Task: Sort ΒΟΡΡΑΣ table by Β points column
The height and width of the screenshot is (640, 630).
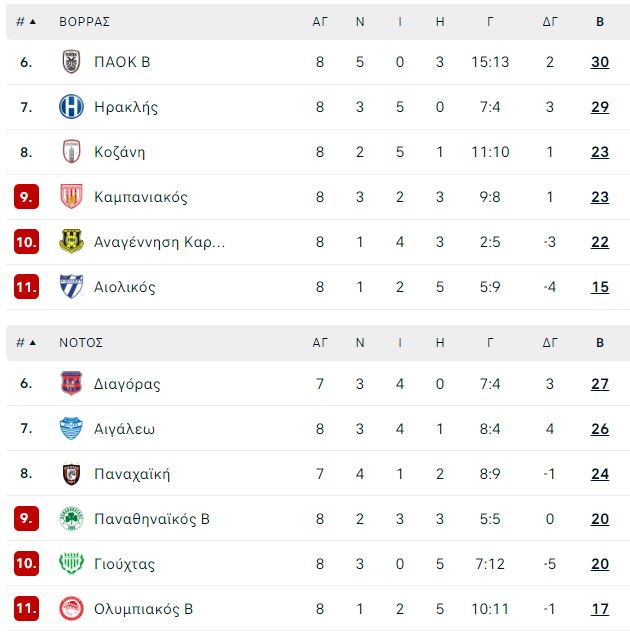Action: pyautogui.click(x=600, y=22)
